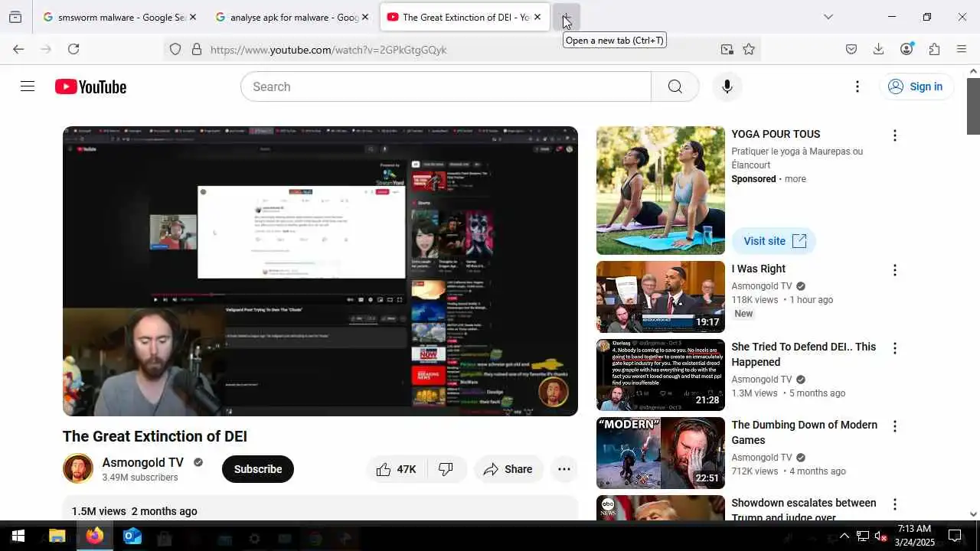This screenshot has height=551, width=980.
Task: Open a new browser tab
Action: (x=567, y=17)
